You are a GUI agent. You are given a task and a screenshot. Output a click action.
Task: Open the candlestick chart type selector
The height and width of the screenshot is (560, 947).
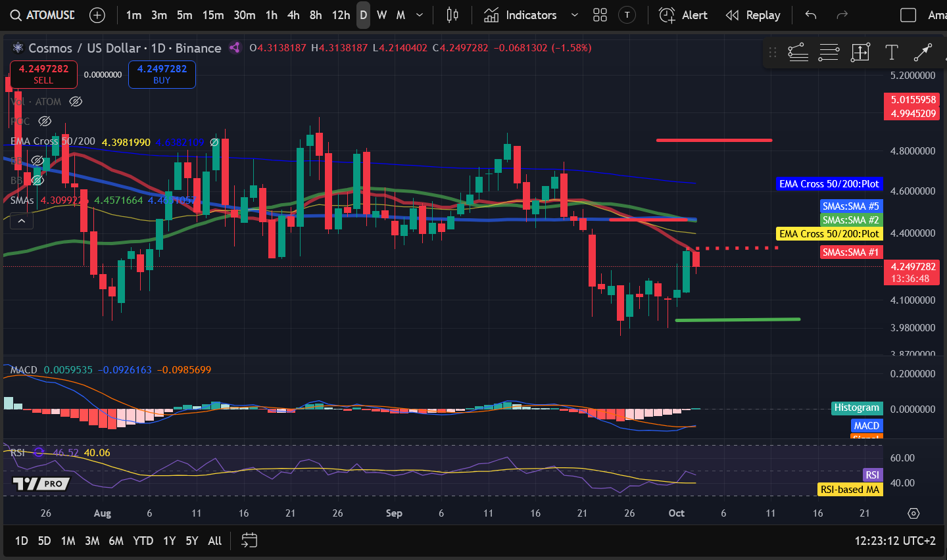tap(452, 15)
